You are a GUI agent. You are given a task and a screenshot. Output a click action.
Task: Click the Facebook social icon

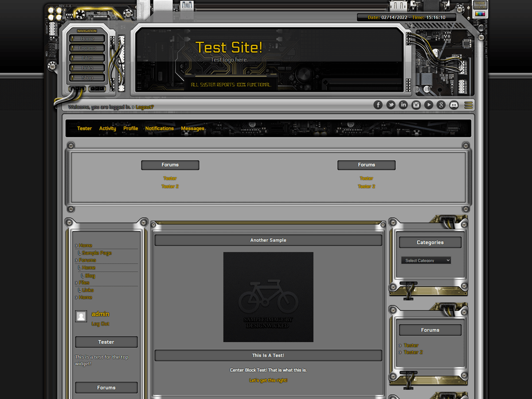pyautogui.click(x=378, y=105)
